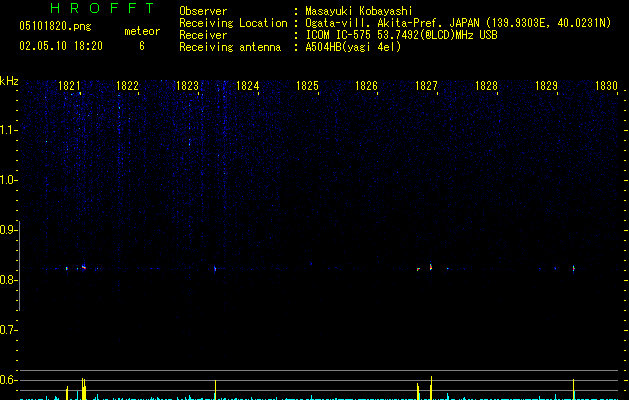Click the 0.8 kHz axis label
Screen dimensions: 629x400
pyautogui.click(x=8, y=280)
